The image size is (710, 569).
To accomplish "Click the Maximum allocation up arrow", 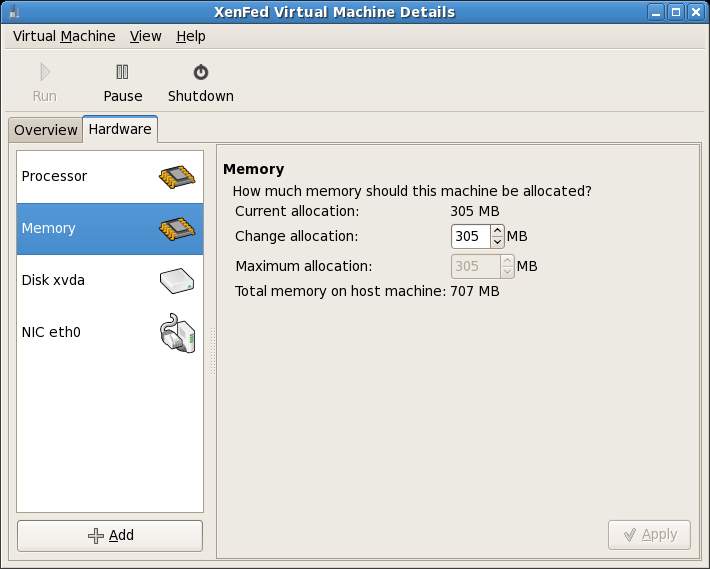I will tap(507, 261).
